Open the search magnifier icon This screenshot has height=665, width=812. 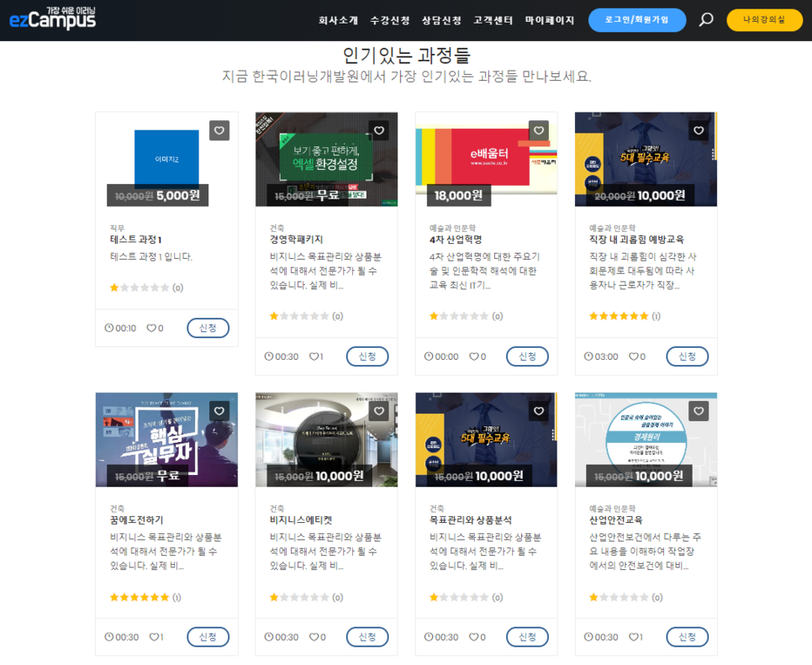(706, 19)
